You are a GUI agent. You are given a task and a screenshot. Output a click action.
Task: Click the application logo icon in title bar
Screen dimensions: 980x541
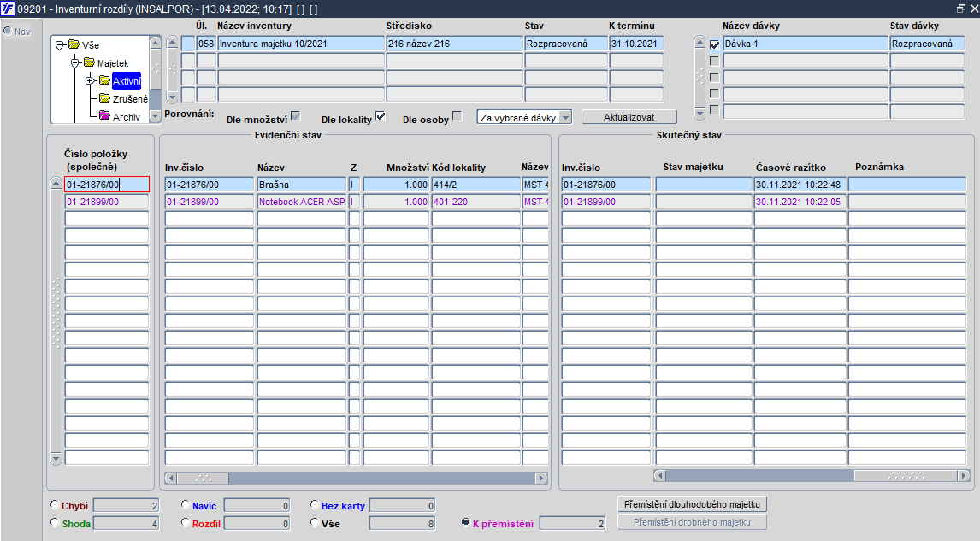(8, 9)
